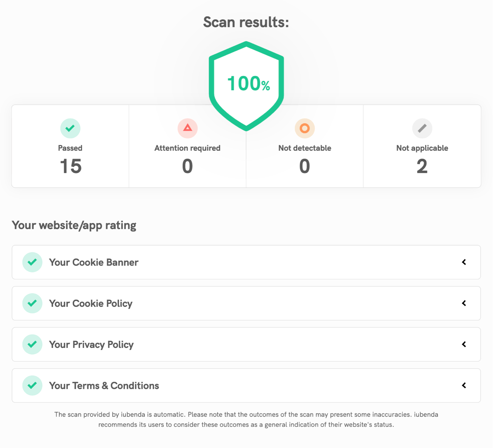Click the Scan results heading
The width and height of the screenshot is (493, 448).
tap(246, 22)
